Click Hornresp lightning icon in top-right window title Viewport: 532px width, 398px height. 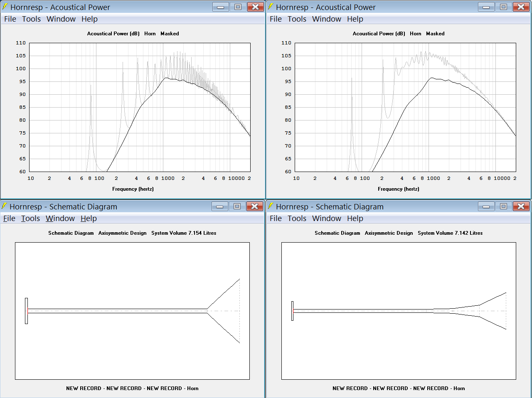click(271, 6)
